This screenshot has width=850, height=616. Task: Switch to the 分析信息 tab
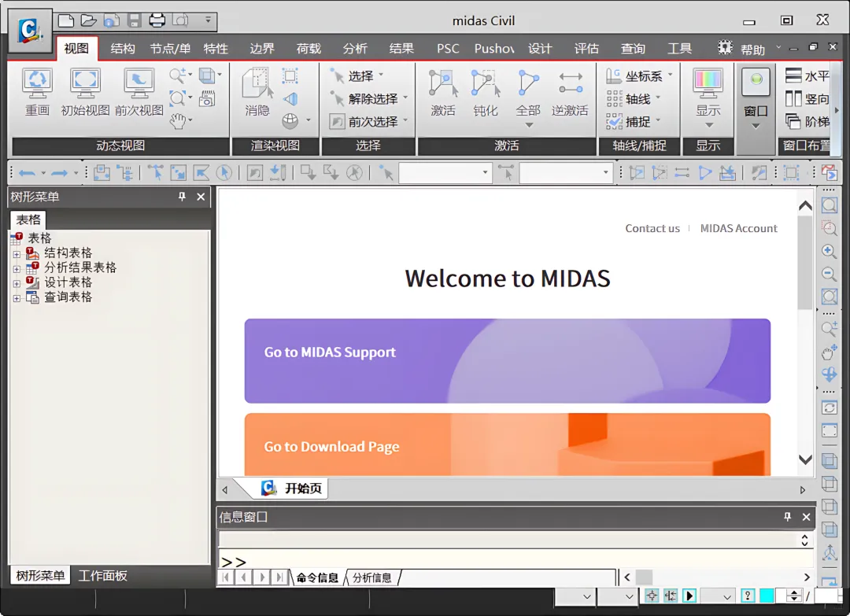point(371,577)
